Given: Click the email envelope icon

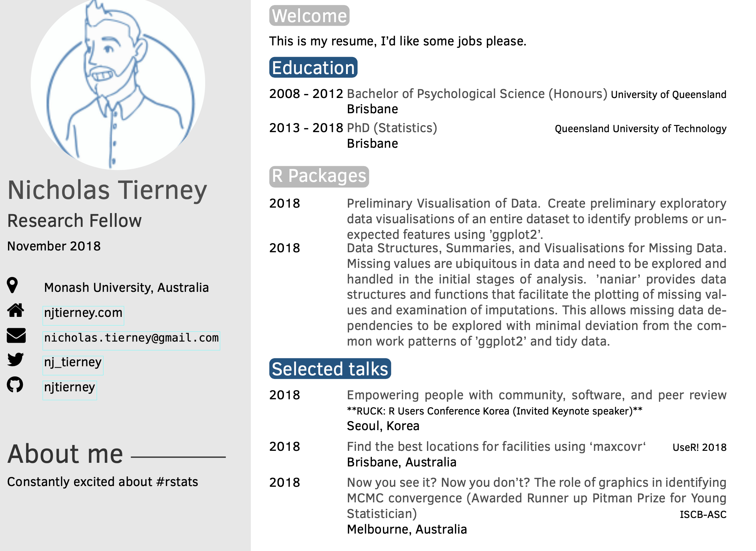Looking at the screenshot, I should coord(16,335).
